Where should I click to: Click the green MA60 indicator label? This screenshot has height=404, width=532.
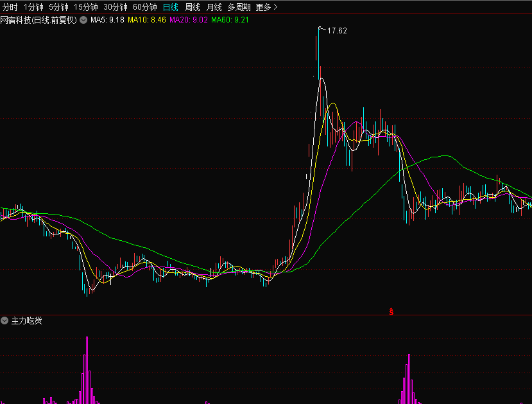[230, 20]
